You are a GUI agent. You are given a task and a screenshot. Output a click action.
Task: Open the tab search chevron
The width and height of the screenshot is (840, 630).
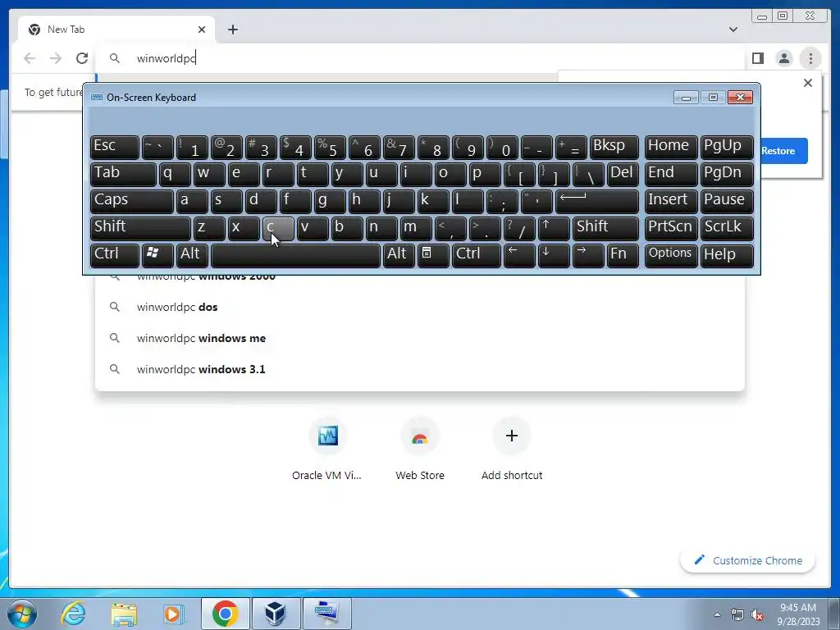733,30
